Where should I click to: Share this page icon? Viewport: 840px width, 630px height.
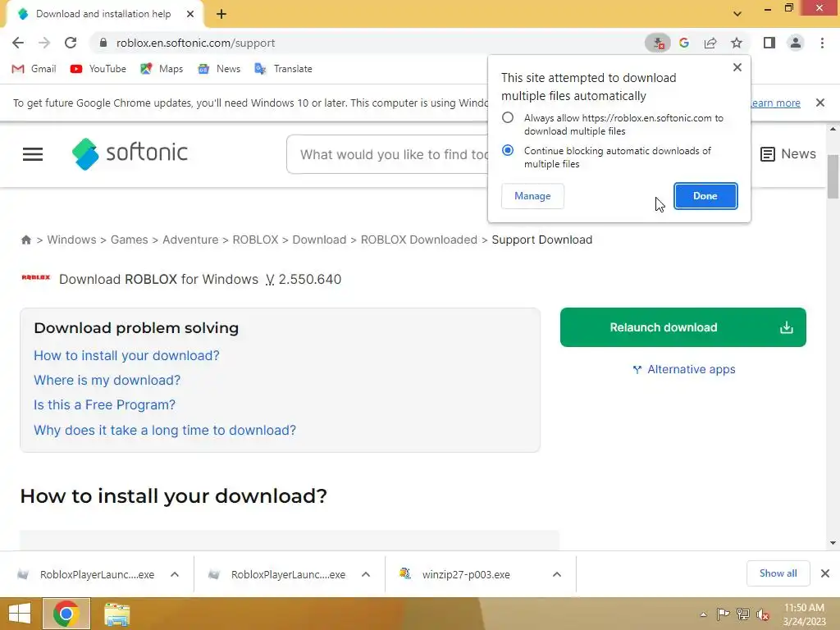[x=710, y=43]
